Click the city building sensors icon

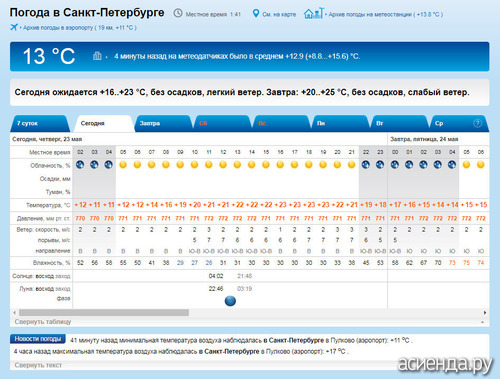click(x=97, y=56)
